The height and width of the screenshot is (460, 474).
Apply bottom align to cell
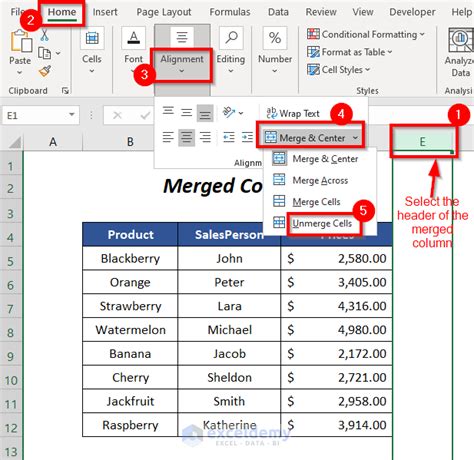(205, 114)
